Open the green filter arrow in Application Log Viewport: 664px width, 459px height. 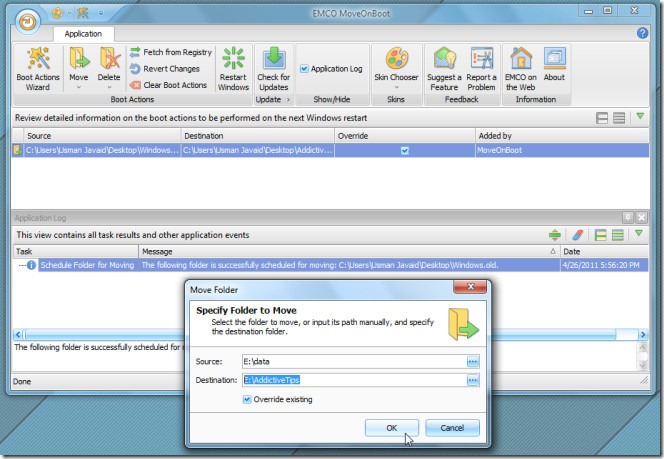(639, 233)
